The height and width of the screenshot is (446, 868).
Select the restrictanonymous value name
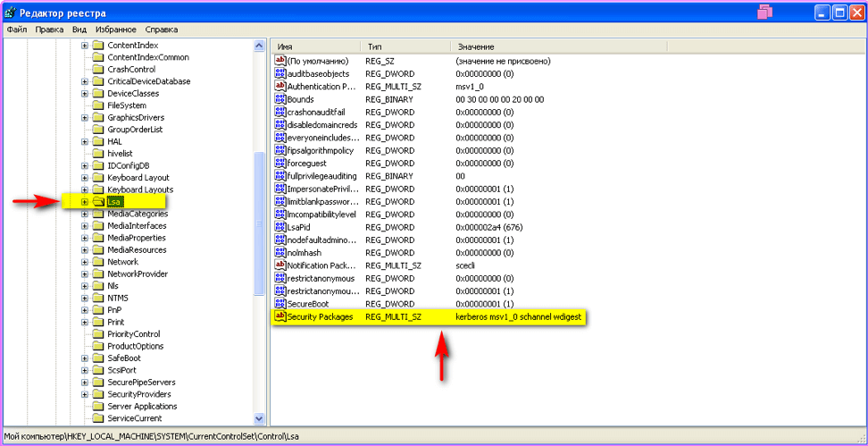pyautogui.click(x=321, y=278)
